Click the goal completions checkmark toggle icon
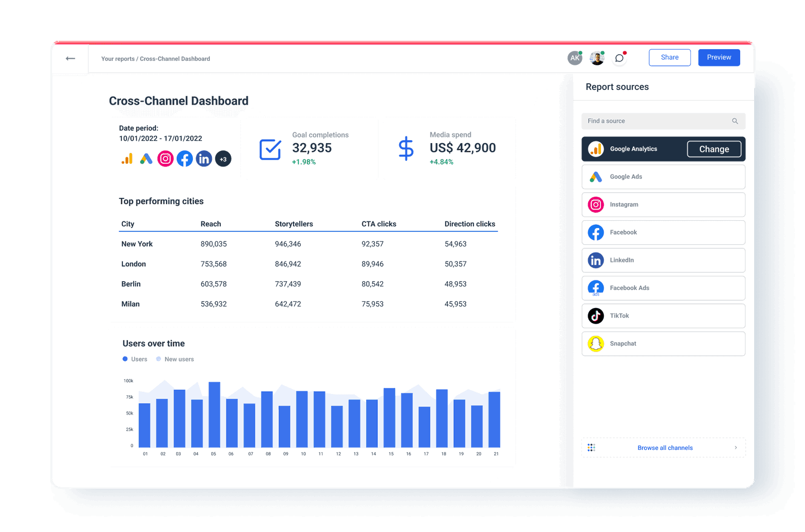Viewport: 805px width, 532px height. click(270, 149)
